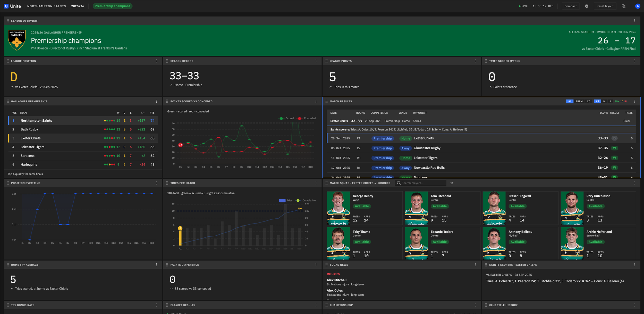Open Tries Scored (Prem) options menu
This screenshot has width=644, height=314.
pyautogui.click(x=634, y=61)
